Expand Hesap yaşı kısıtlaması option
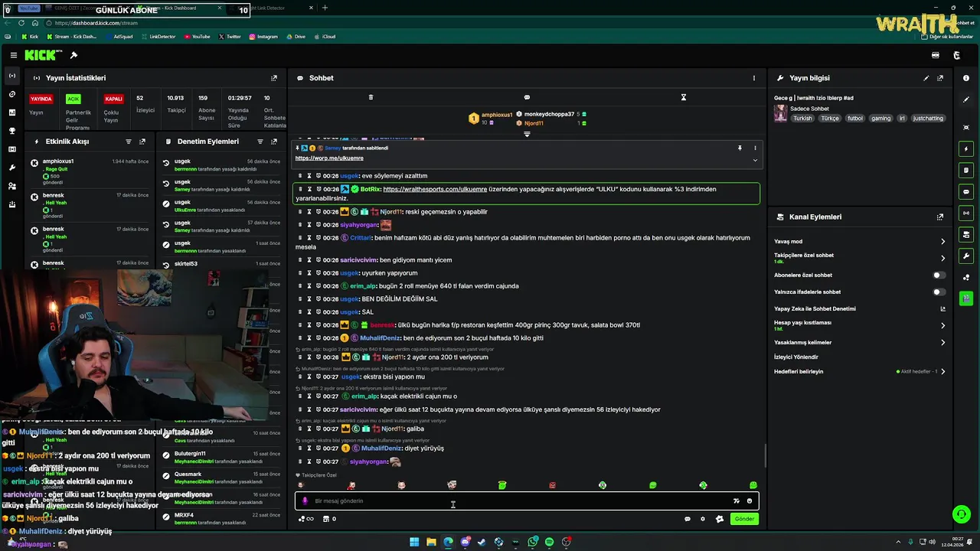Viewport: 980px width, 551px height. [x=942, y=325]
